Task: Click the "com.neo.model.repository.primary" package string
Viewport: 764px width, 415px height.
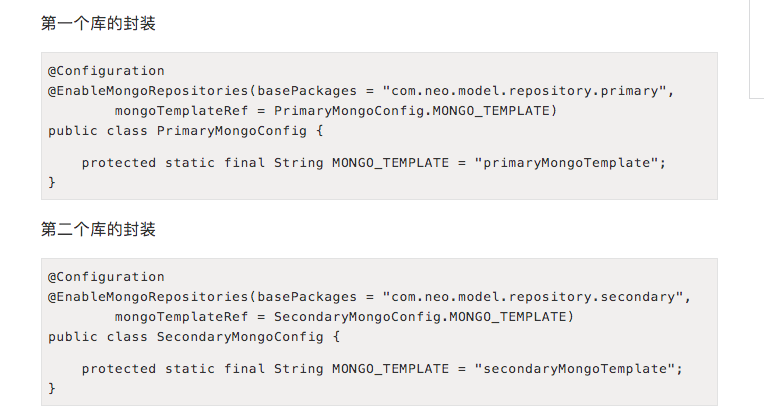Action: pyautogui.click(x=524, y=91)
